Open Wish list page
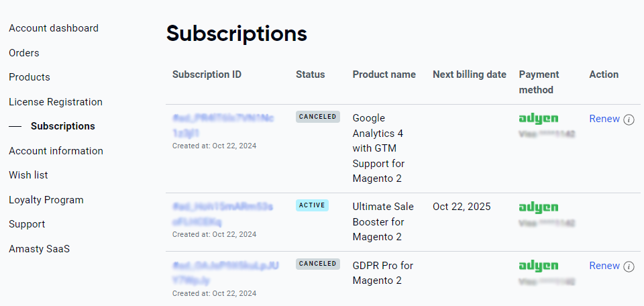 [28, 175]
